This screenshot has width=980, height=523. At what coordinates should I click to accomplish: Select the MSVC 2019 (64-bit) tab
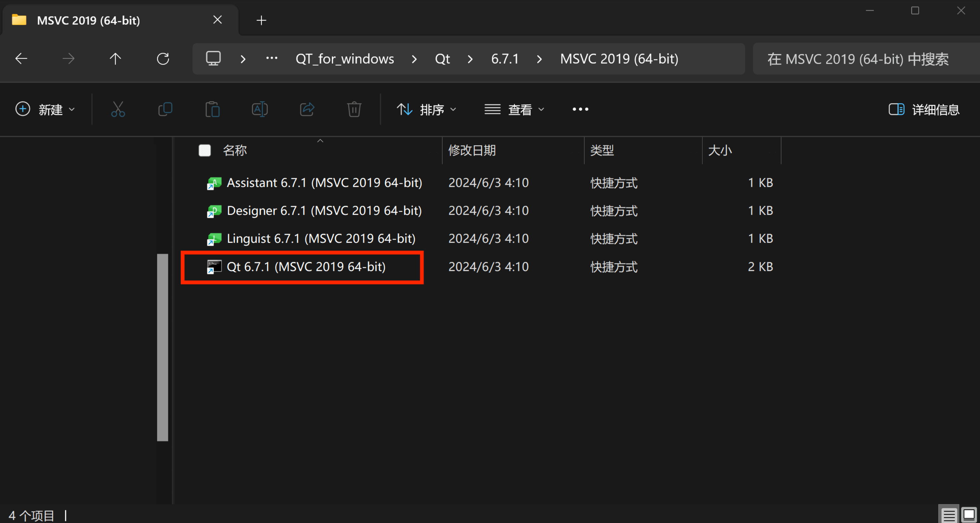click(x=88, y=20)
